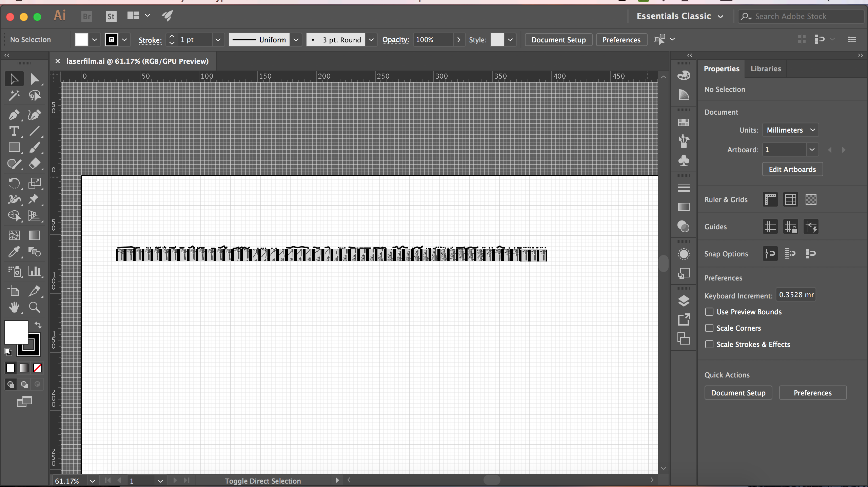Select the Direct Selection tool
Screen dimensions: 868x487
click(x=34, y=78)
